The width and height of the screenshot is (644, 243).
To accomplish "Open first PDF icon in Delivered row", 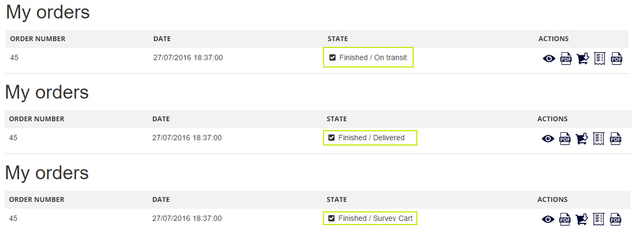I will [564, 139].
